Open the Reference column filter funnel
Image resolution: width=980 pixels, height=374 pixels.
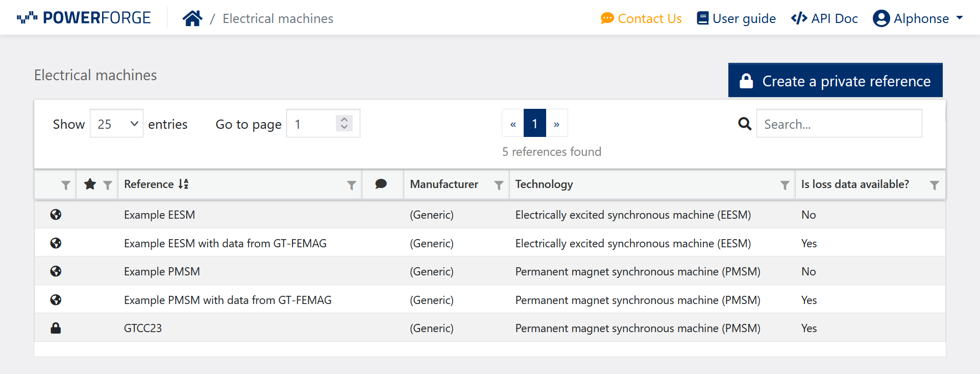351,185
